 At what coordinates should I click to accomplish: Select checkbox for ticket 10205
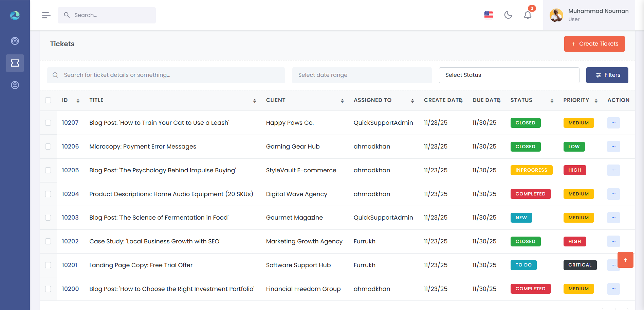(48, 170)
